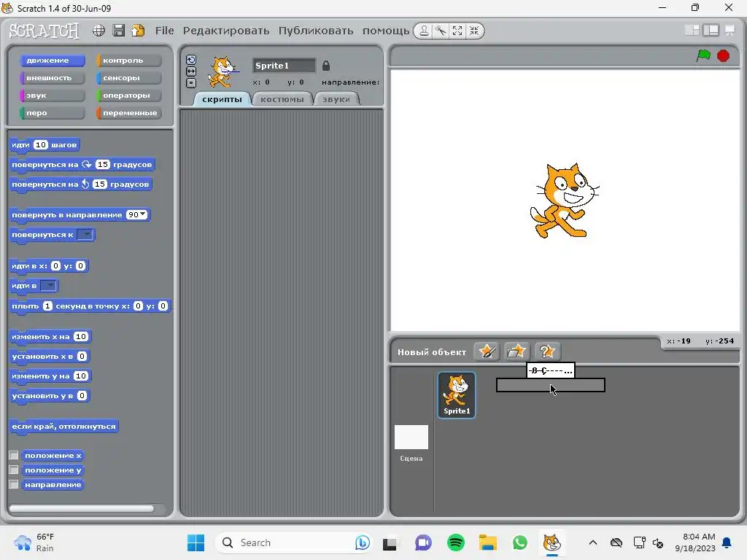Open File Explorer from the taskbar
747x560 pixels.
(x=488, y=542)
